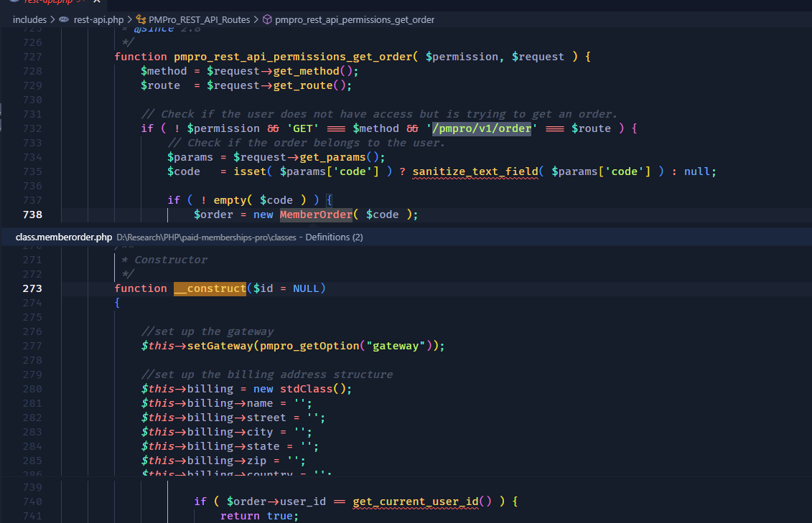The height and width of the screenshot is (523, 812).
Task: Click the 'Check if the order belongs' comment
Action: coord(306,143)
